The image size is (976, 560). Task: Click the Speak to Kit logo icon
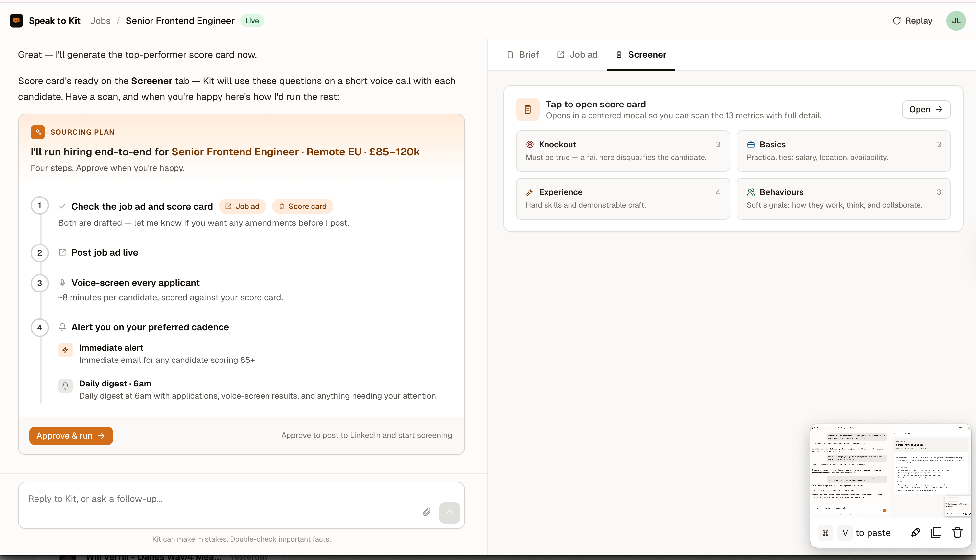click(16, 21)
